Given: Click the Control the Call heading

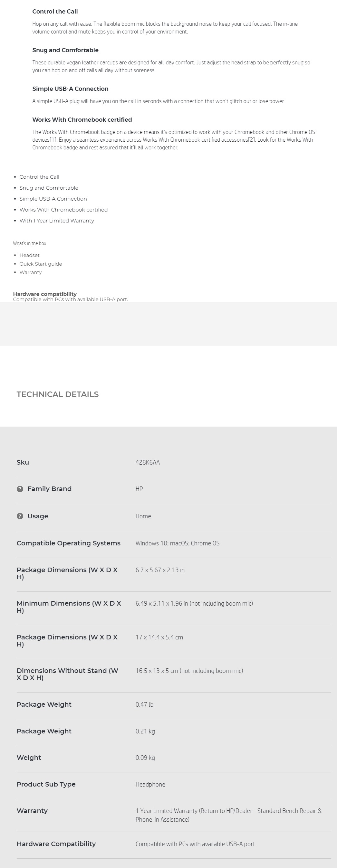Looking at the screenshot, I should [55, 12].
